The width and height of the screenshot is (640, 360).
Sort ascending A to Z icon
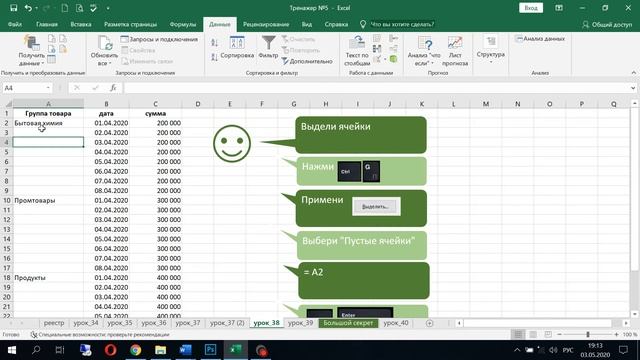pyautogui.click(x=215, y=42)
